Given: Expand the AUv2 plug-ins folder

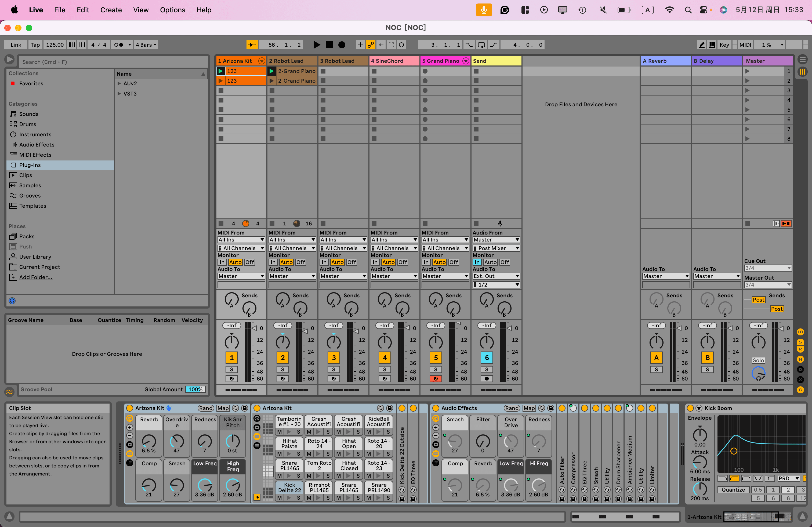Looking at the screenshot, I should (119, 83).
